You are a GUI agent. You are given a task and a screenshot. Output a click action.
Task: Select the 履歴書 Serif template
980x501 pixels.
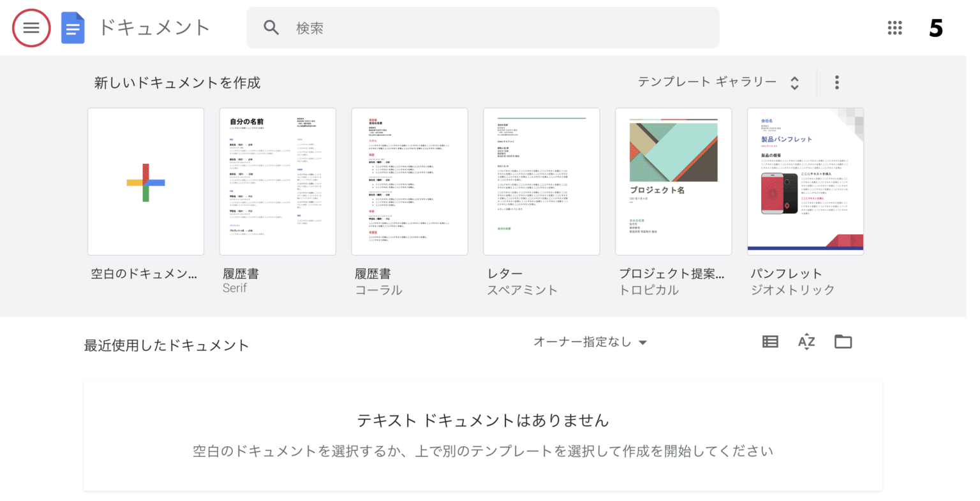pos(278,182)
